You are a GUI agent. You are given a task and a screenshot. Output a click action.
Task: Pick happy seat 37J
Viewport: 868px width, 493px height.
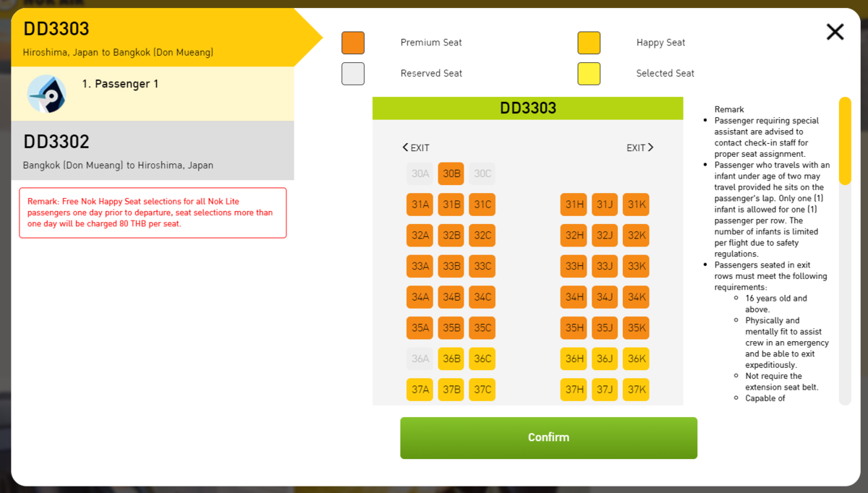pyautogui.click(x=605, y=390)
